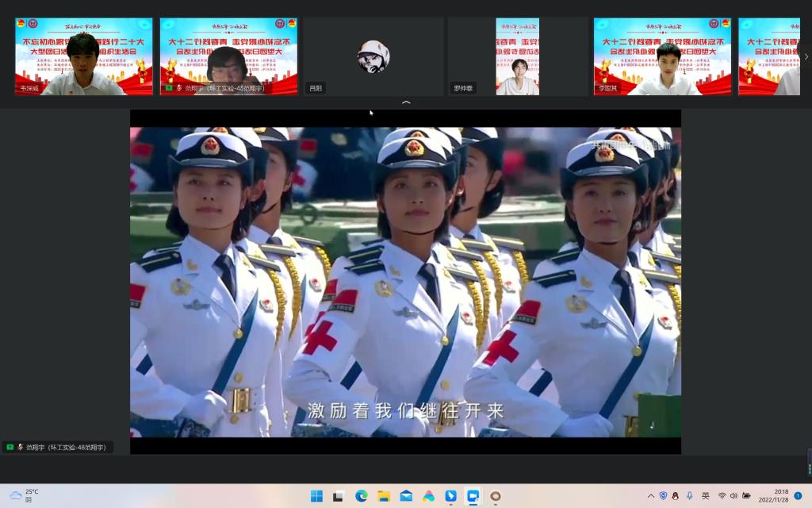Show hidden system tray icons
This screenshot has width=812, height=508.
coord(651,496)
